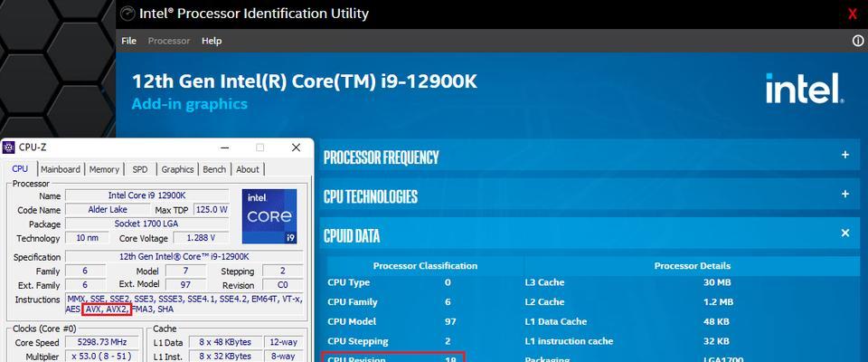Switch to the Mainboard tab in CPU-Z
Viewport: 868px width, 362px height.
[x=61, y=169]
